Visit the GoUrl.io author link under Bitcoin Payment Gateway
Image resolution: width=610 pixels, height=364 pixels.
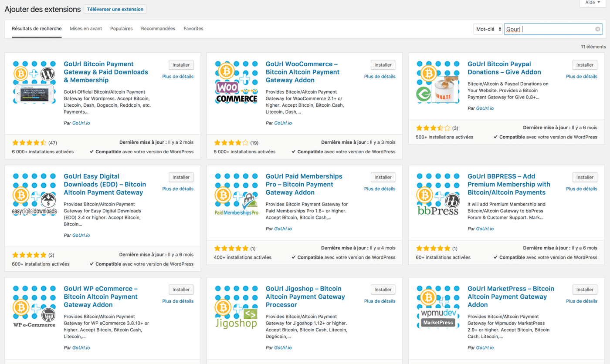point(81,123)
